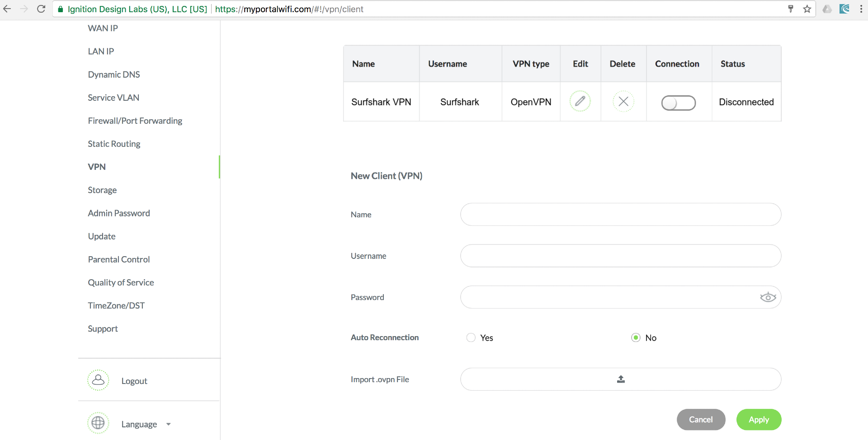
Task: Bookmark this page with star icon
Action: coord(807,9)
